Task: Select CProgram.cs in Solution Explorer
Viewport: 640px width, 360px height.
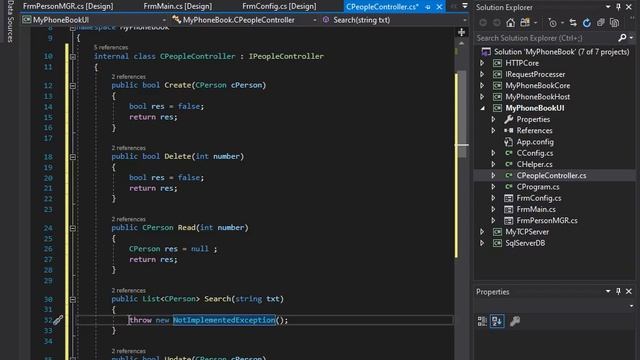Action: tap(538, 187)
